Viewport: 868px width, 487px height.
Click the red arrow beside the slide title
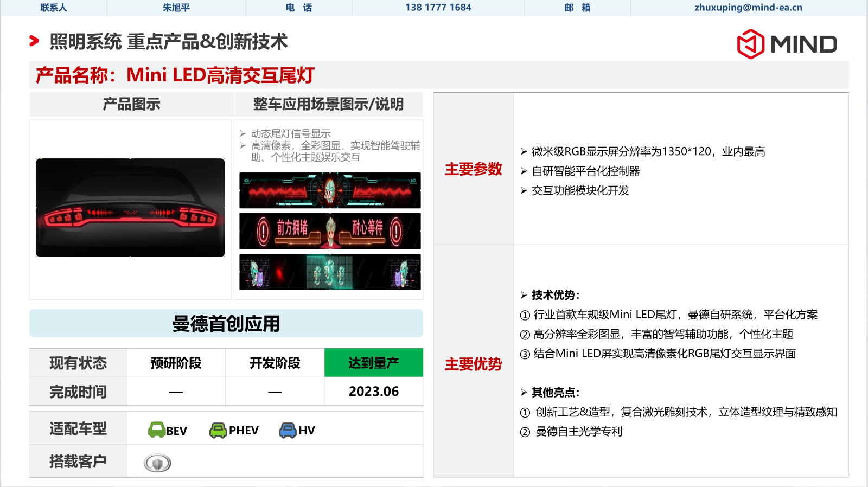(34, 41)
